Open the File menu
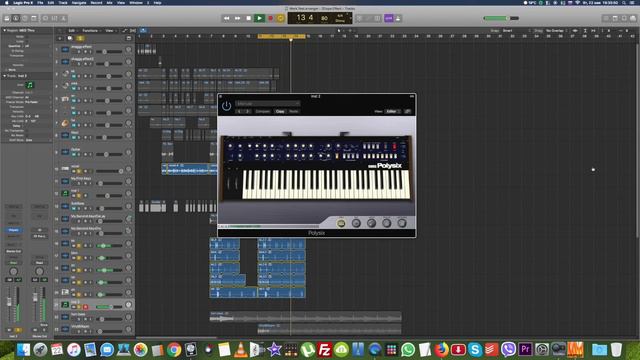 [40, 2]
